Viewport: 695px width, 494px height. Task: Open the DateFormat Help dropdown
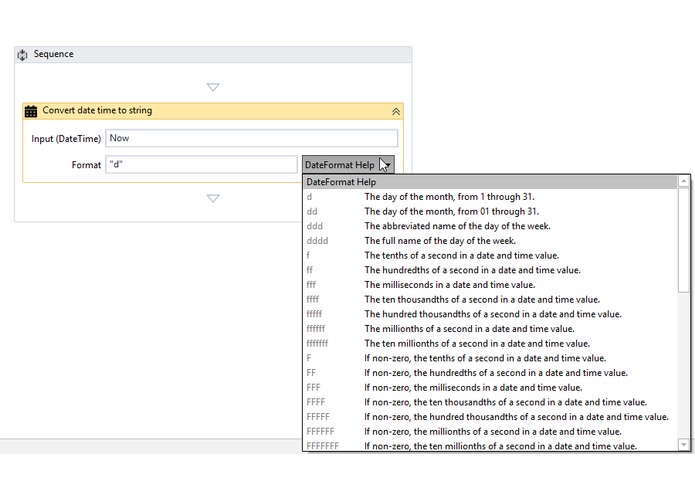[x=348, y=165]
